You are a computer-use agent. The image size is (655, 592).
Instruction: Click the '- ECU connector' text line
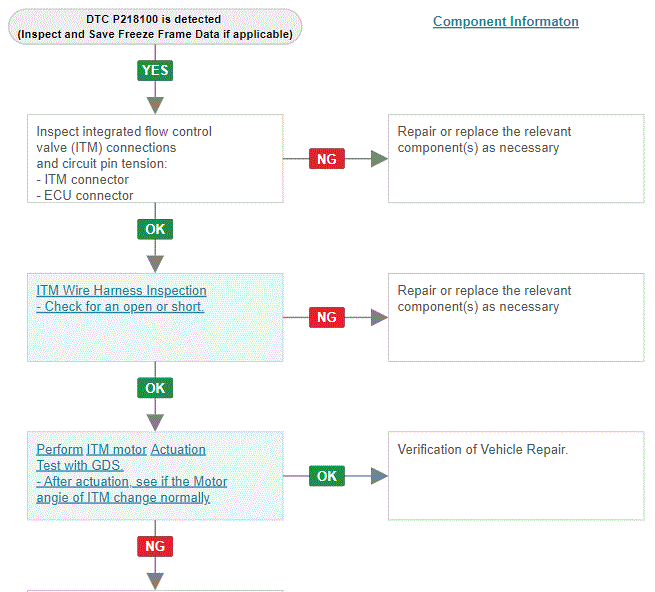[x=85, y=196]
